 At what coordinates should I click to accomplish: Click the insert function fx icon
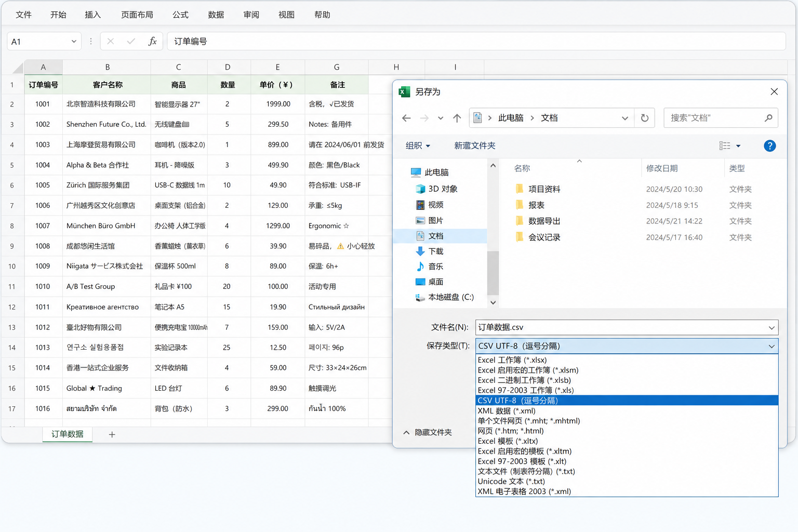(152, 42)
